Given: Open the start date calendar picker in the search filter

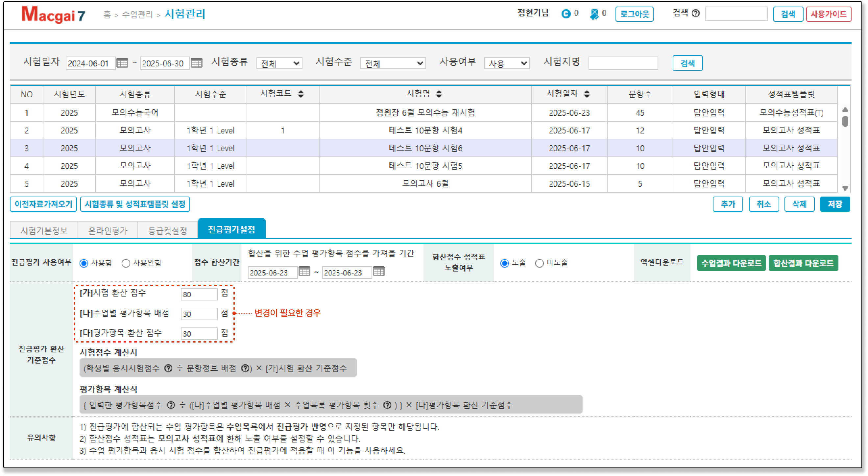Looking at the screenshot, I should (x=122, y=63).
